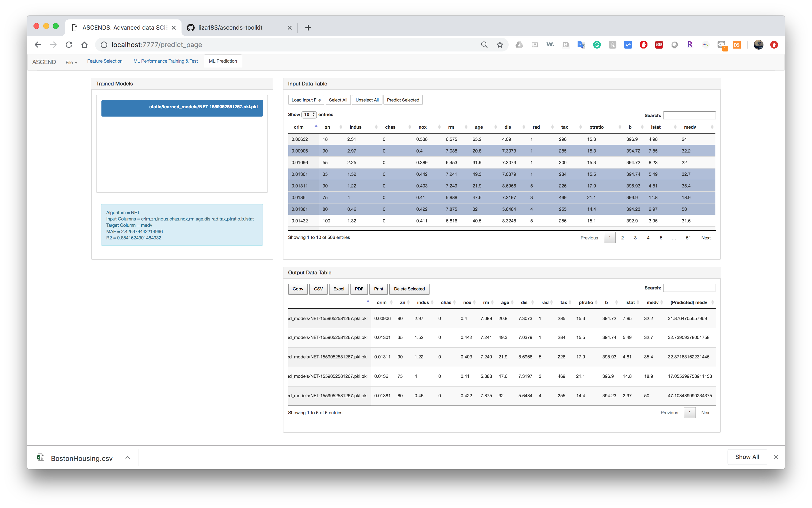The width and height of the screenshot is (812, 508).
Task: Click PDF export icon
Action: 359,288
